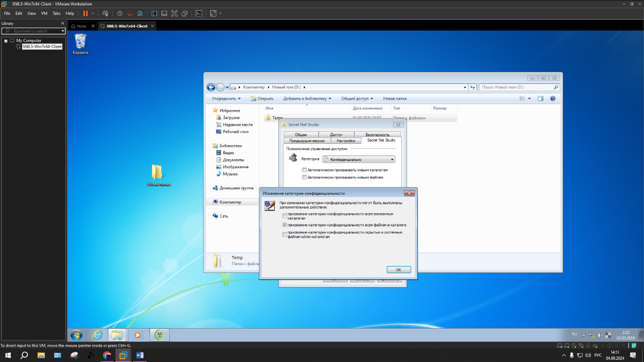Click the Secret Net Studio icon on guest taskbar
Screen dimensions: 644x362
tap(159, 335)
